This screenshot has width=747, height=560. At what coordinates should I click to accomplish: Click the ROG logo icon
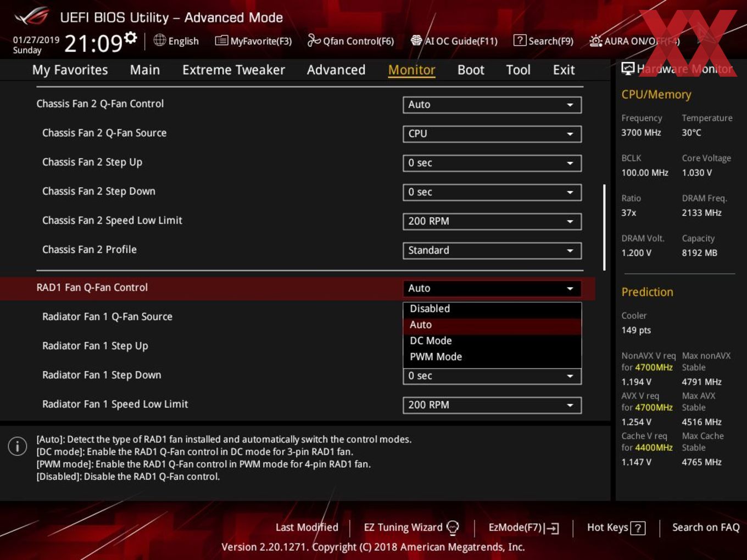(32, 16)
